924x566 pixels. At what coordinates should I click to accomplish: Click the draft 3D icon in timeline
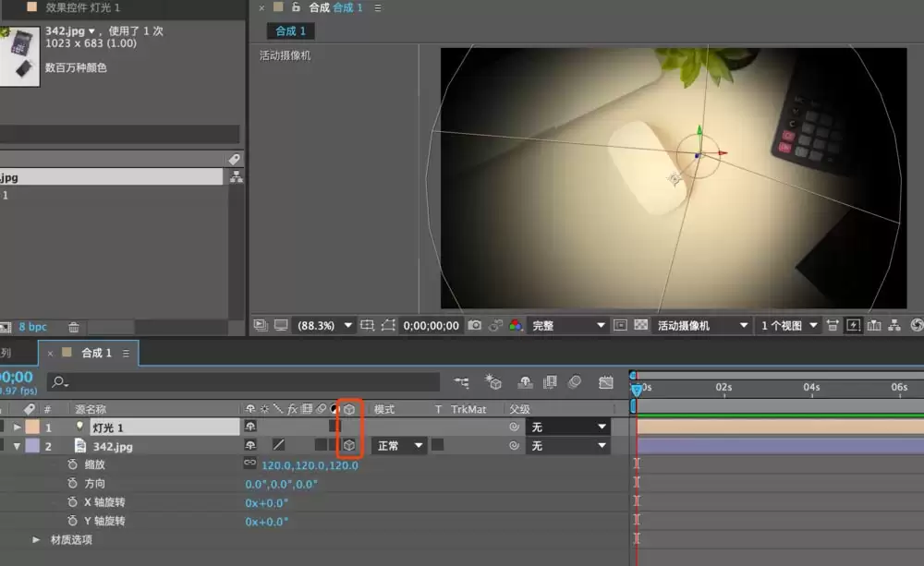[492, 382]
